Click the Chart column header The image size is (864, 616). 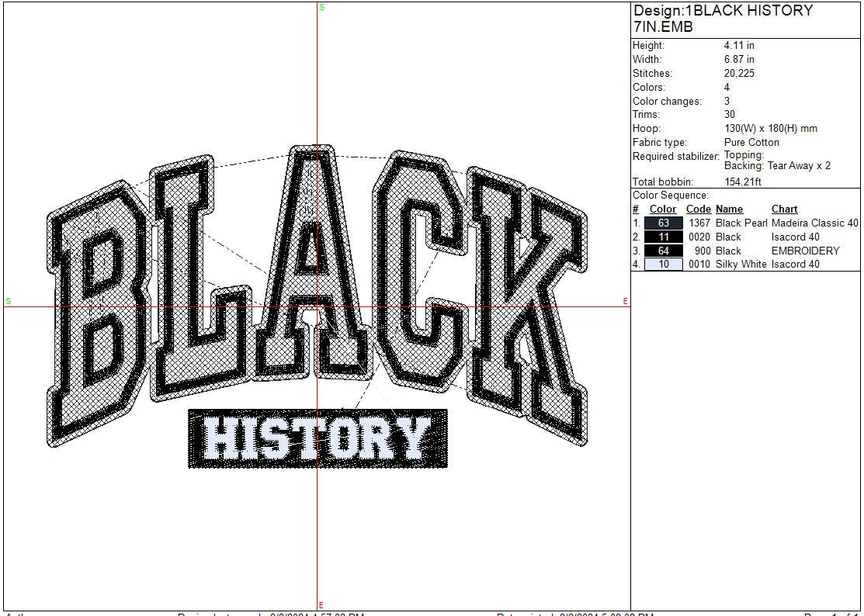[784, 209]
